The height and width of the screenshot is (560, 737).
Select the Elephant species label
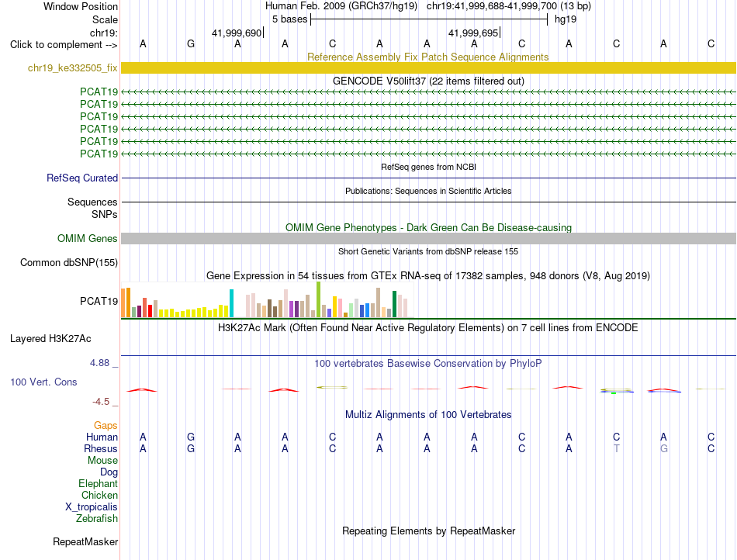(x=98, y=483)
